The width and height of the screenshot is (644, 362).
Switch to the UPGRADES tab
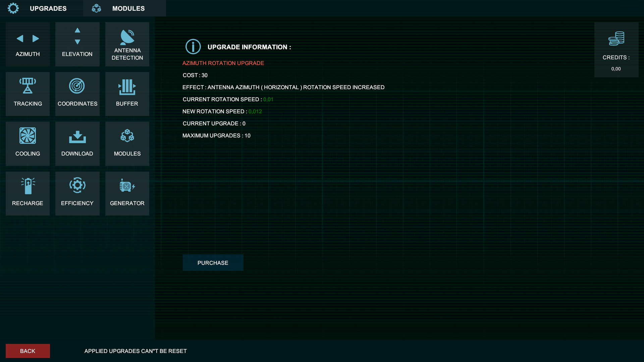(48, 8)
